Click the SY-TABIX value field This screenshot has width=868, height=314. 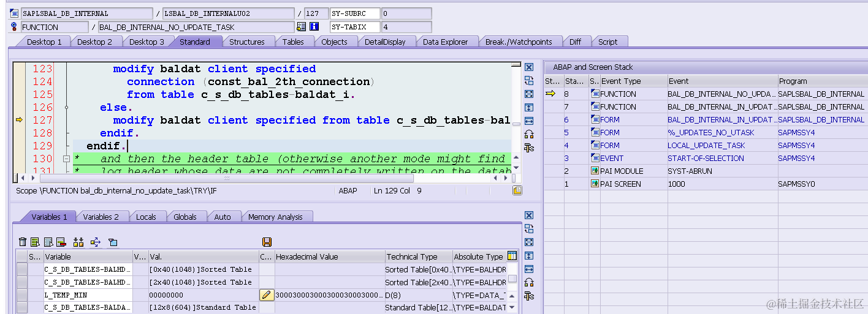tap(406, 27)
